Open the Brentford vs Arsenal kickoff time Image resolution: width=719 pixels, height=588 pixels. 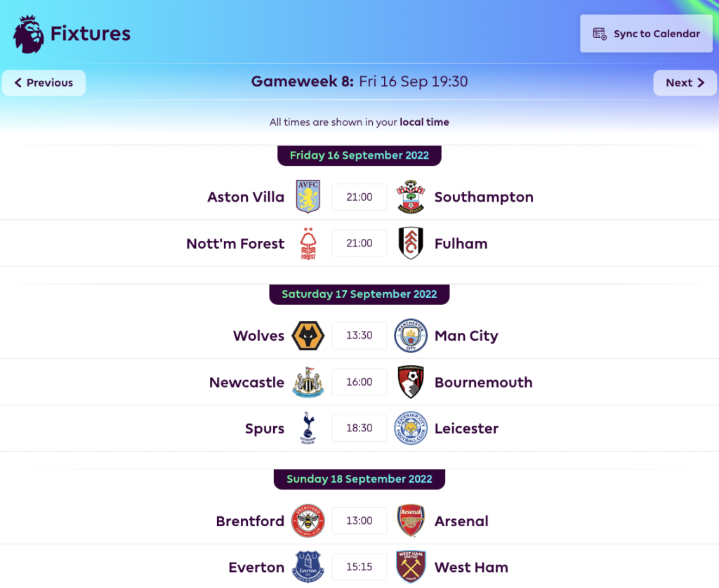[x=359, y=521]
